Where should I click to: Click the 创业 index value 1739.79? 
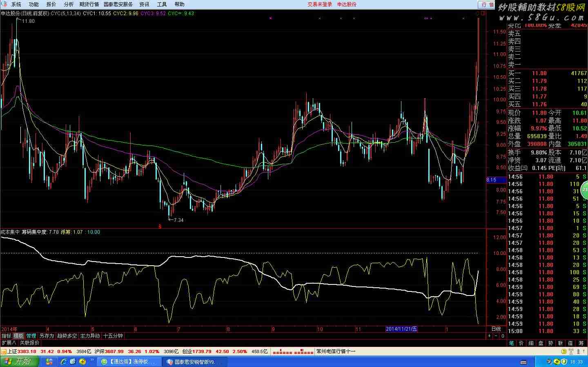click(202, 351)
